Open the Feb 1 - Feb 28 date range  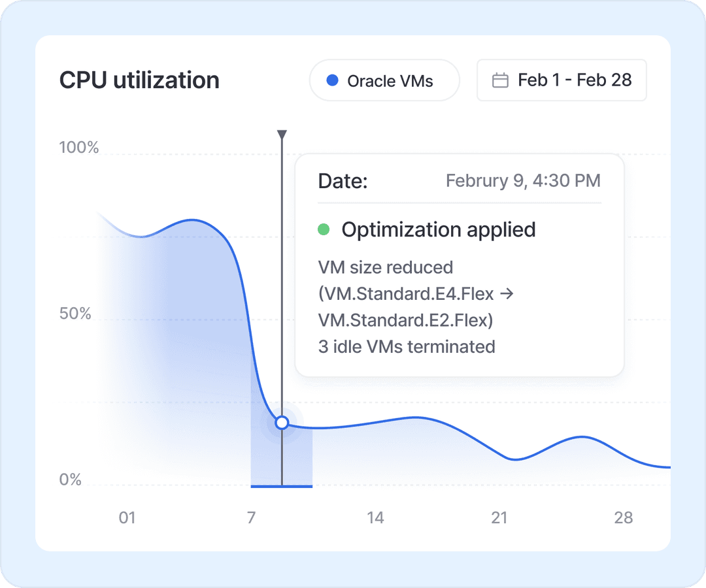(562, 80)
